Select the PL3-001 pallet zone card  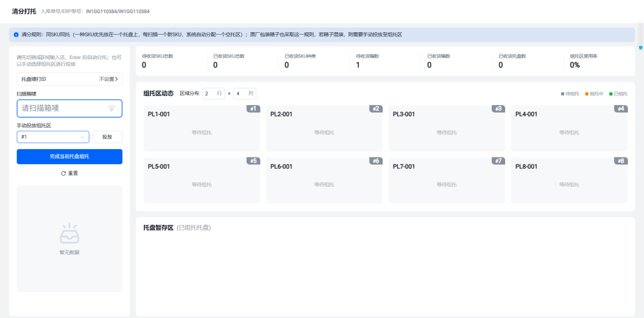[447, 128]
